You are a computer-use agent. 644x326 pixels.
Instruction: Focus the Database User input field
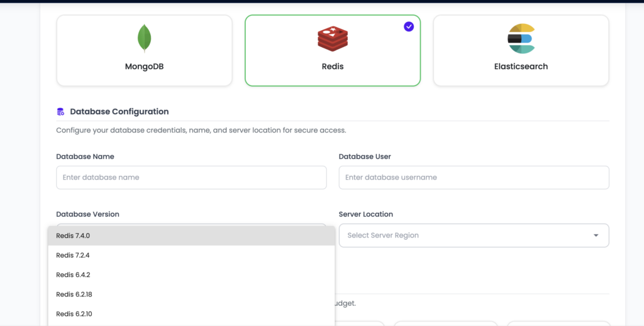click(x=474, y=178)
